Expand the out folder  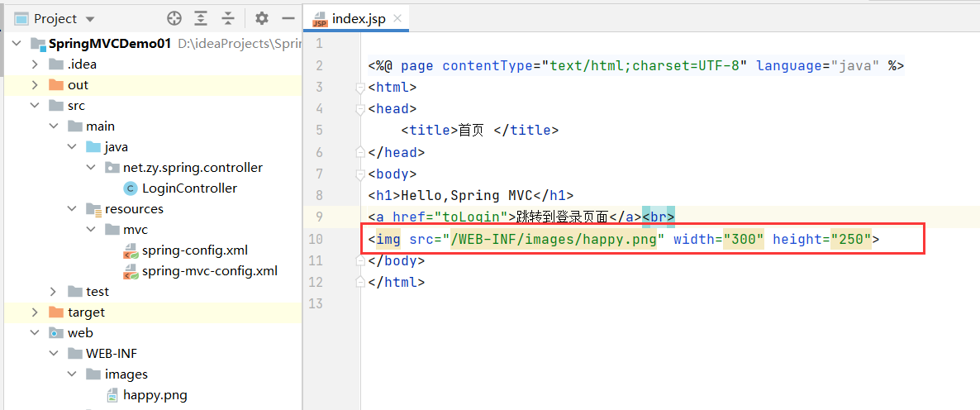pyautogui.click(x=36, y=85)
